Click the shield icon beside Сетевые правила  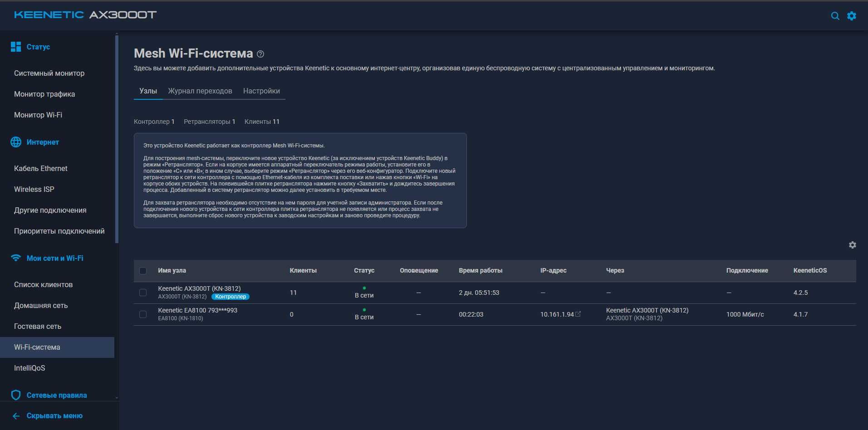(x=16, y=395)
